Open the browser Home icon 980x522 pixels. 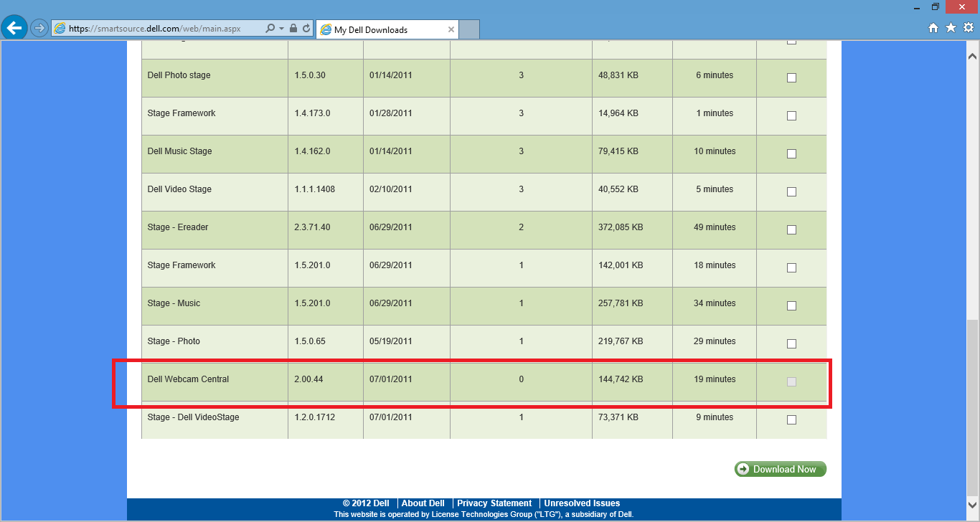click(933, 28)
